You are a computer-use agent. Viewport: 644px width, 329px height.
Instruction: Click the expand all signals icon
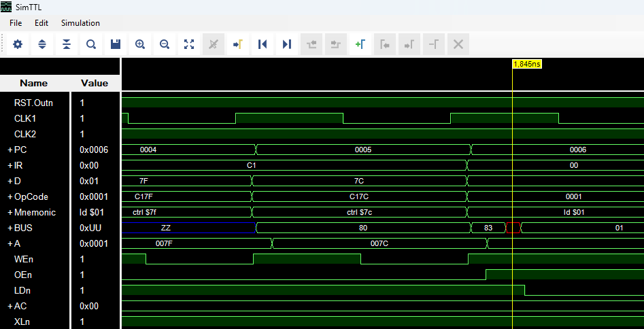[42, 44]
